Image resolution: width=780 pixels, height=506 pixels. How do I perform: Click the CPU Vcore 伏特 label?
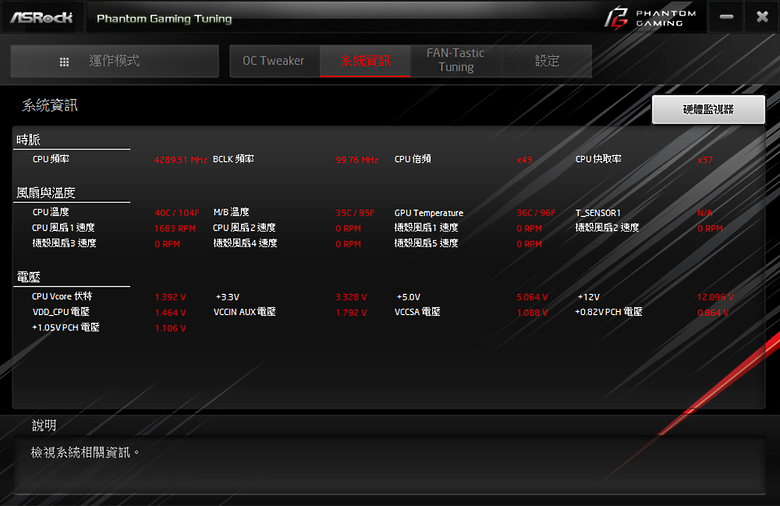pyautogui.click(x=62, y=297)
